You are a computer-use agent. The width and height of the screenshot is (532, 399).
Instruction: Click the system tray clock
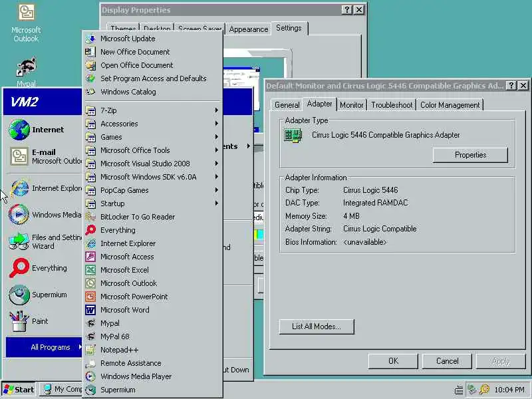pos(509,390)
